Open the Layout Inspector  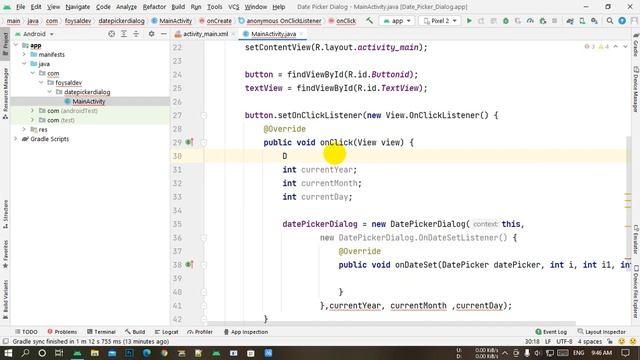pos(602,332)
